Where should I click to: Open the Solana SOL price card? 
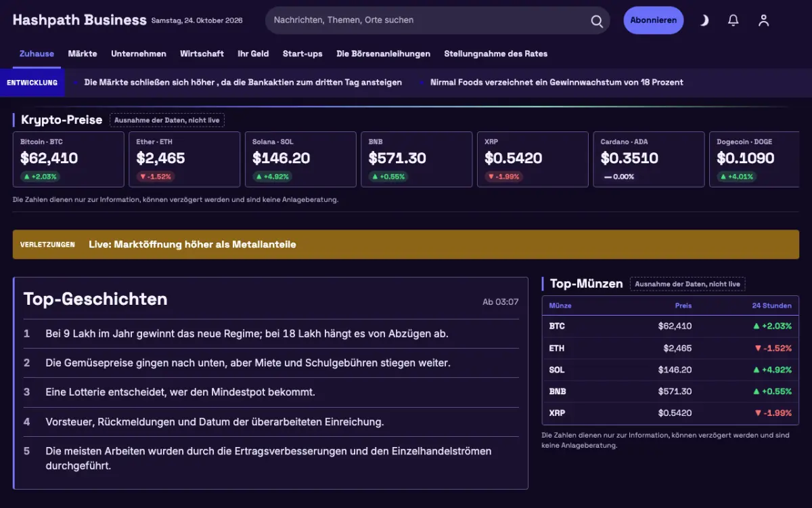coord(300,159)
